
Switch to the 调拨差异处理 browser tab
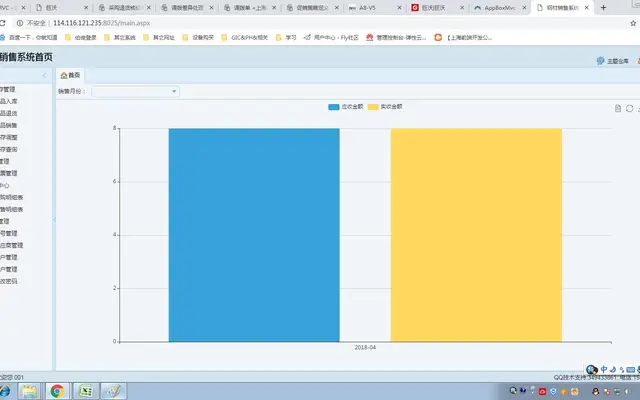(x=187, y=7)
